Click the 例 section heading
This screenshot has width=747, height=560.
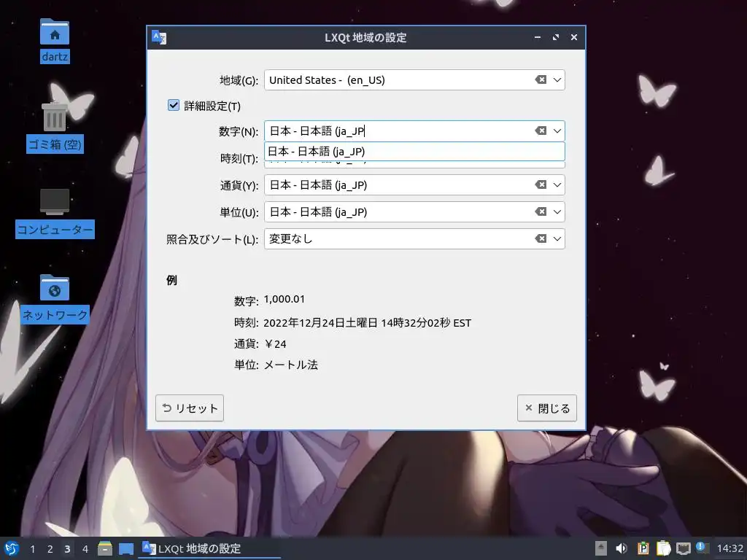click(x=171, y=280)
